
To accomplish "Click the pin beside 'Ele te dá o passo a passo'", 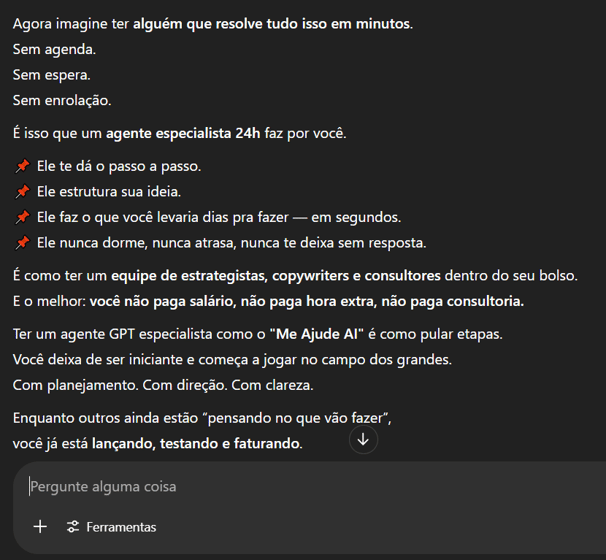I will click(x=22, y=166).
